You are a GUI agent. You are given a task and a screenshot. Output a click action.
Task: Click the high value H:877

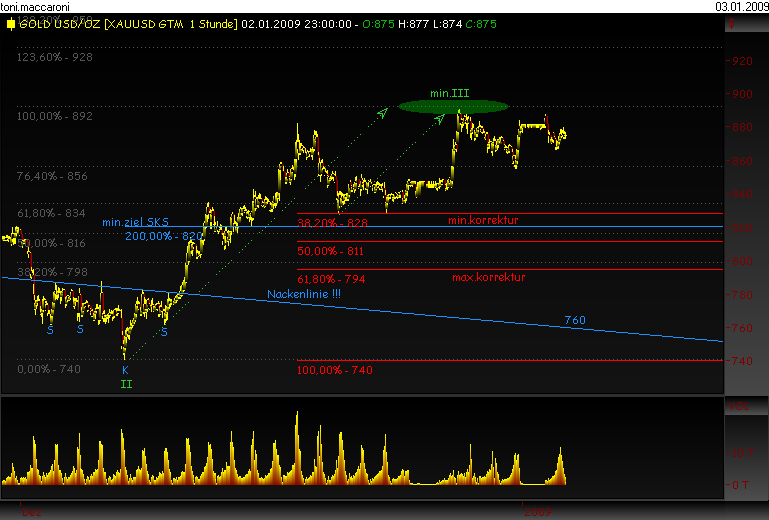[414, 24]
